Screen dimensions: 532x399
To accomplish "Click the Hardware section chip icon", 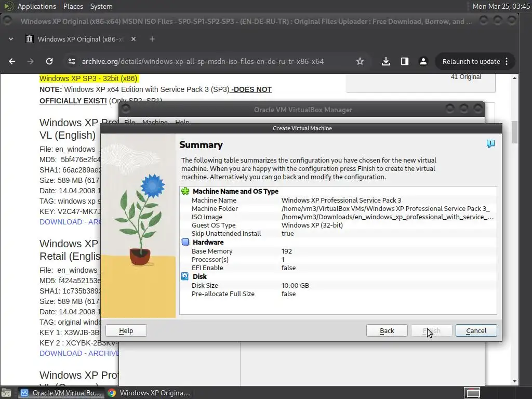I will 185,242.
